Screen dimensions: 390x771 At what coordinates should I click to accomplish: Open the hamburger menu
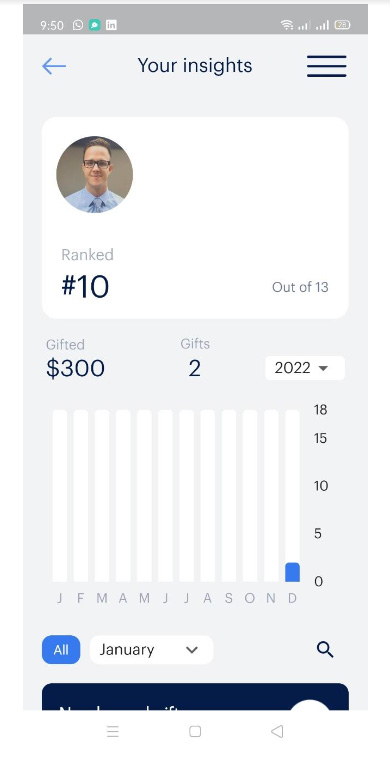(x=327, y=66)
